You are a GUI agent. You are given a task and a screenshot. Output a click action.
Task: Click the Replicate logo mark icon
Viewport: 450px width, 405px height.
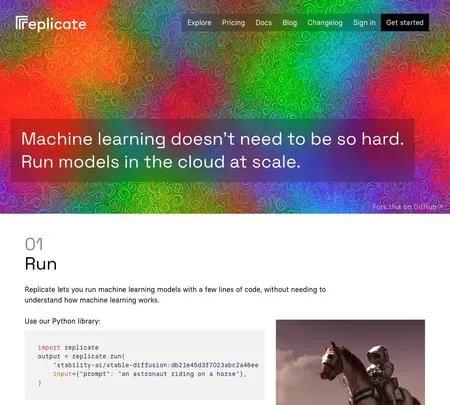click(x=21, y=22)
